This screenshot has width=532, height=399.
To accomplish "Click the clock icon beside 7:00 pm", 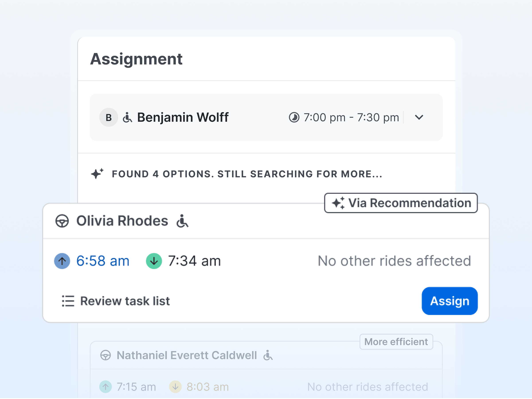I will tap(294, 117).
